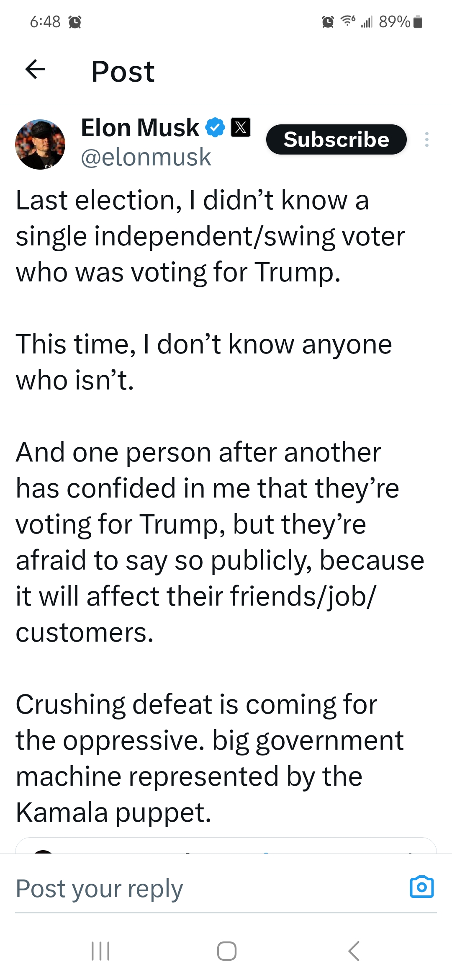Open Android recent apps button
452x980 pixels.
100,951
